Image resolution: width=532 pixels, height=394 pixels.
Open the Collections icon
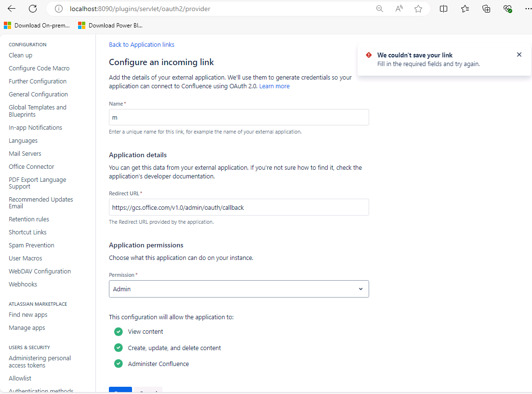click(x=486, y=9)
